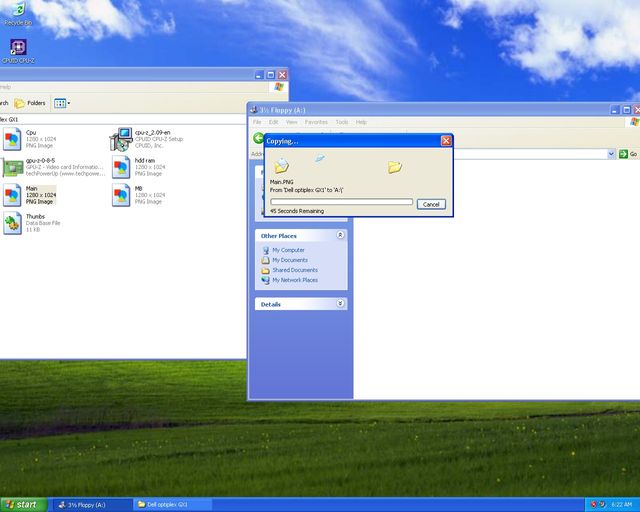The width and height of the screenshot is (640, 512).
Task: Minimize the Dell optiplex GX1 window
Action: [259, 75]
